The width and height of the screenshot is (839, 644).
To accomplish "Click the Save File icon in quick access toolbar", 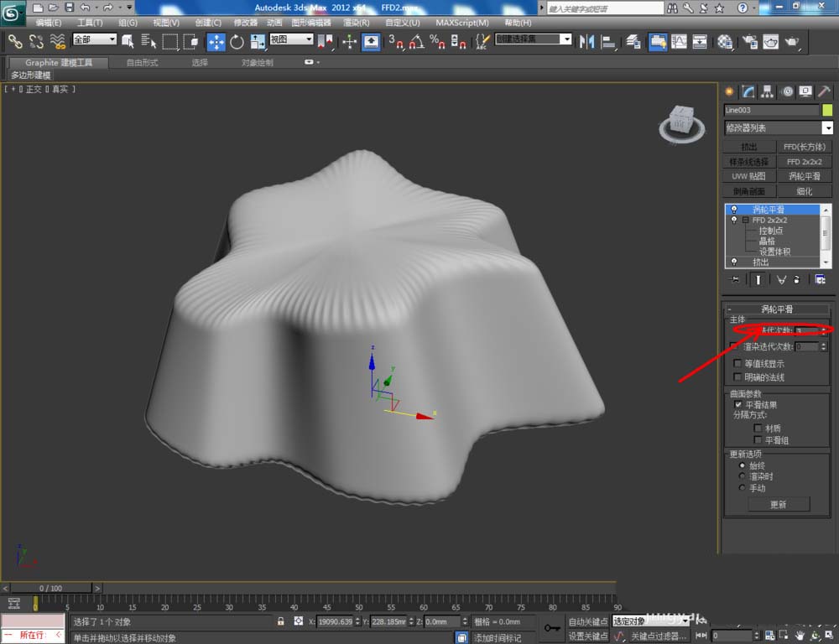I will pos(69,8).
